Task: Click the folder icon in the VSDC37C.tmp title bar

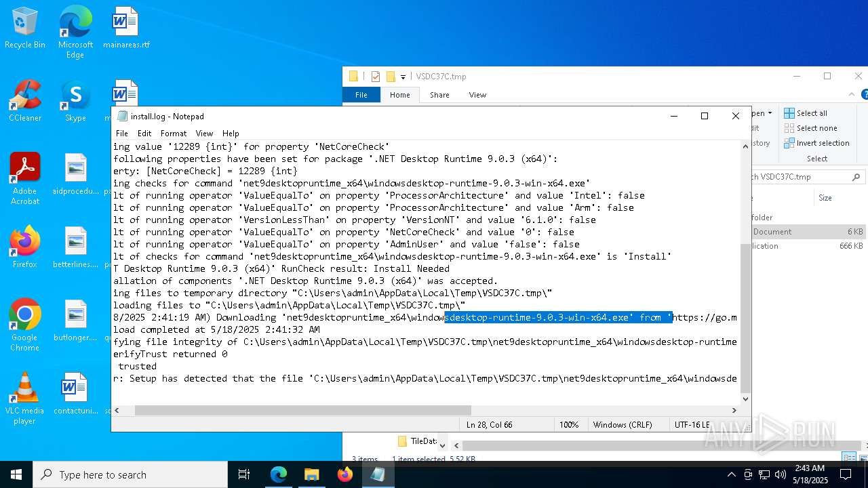Action: (353, 77)
